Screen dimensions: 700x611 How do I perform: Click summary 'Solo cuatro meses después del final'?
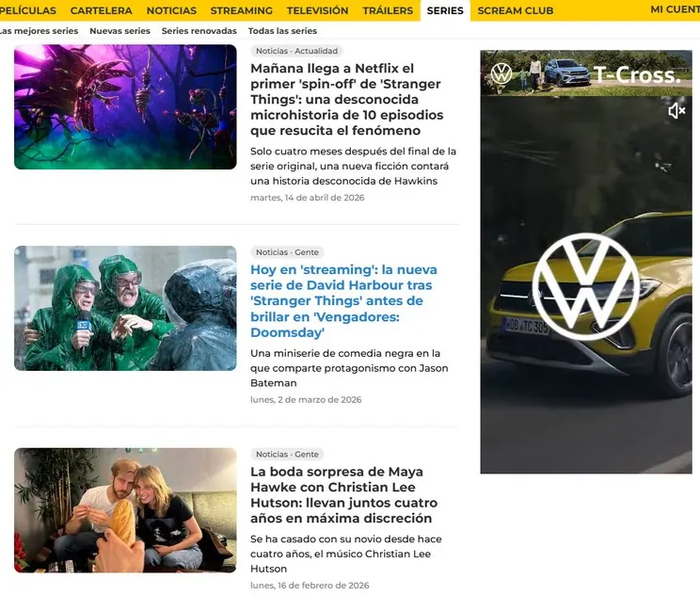click(353, 166)
